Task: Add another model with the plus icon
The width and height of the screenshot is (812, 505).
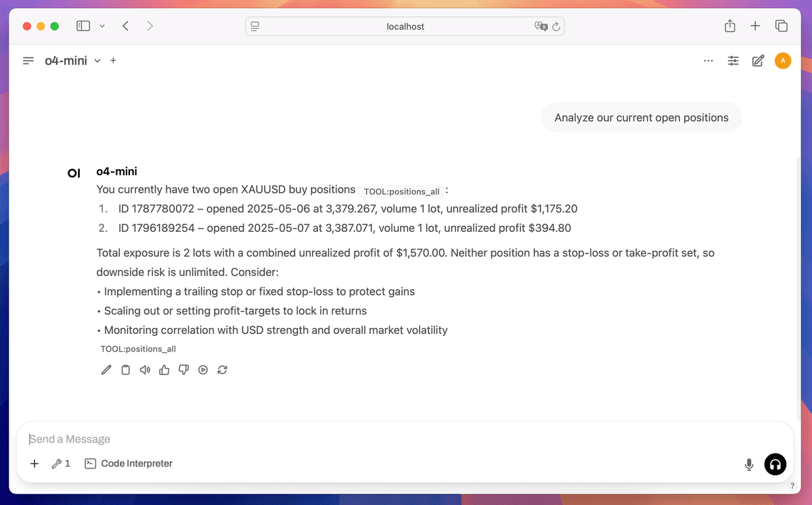Action: tap(113, 60)
